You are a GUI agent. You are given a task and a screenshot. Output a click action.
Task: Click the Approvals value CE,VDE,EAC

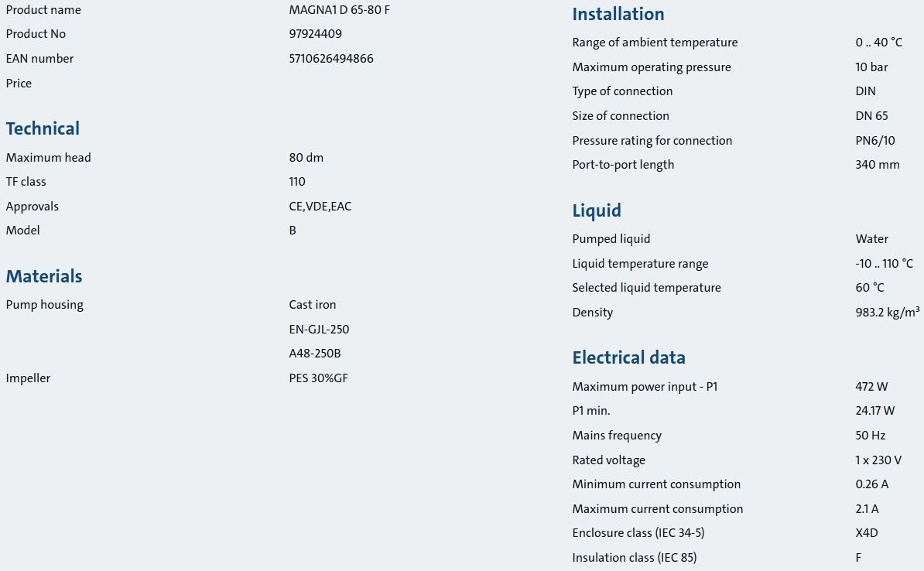[x=320, y=207]
